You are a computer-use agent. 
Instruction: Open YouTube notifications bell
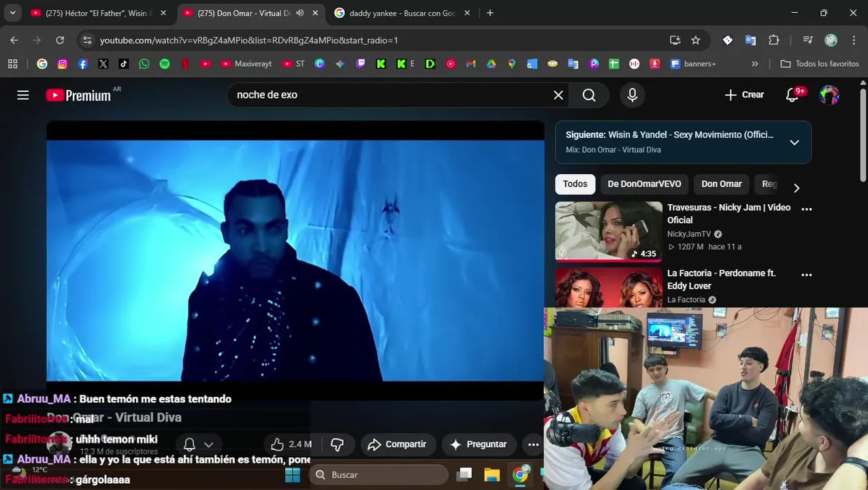pyautogui.click(x=792, y=95)
